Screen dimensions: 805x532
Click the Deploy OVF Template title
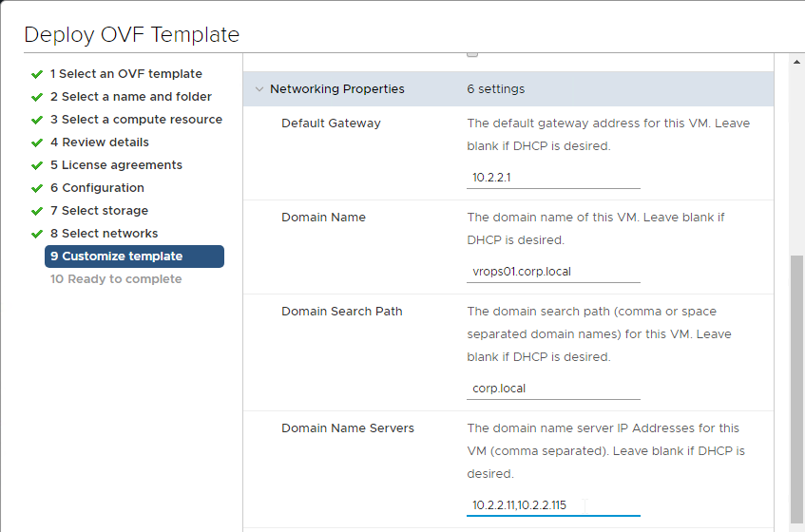click(132, 35)
